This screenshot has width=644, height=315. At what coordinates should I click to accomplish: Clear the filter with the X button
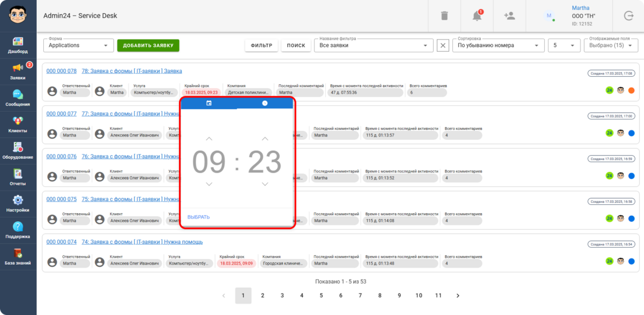point(443,45)
